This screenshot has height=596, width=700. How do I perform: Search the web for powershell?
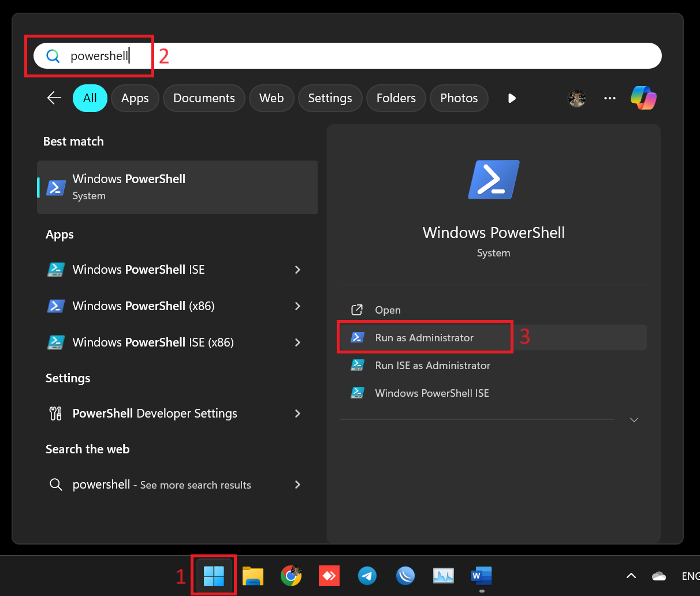(x=177, y=485)
